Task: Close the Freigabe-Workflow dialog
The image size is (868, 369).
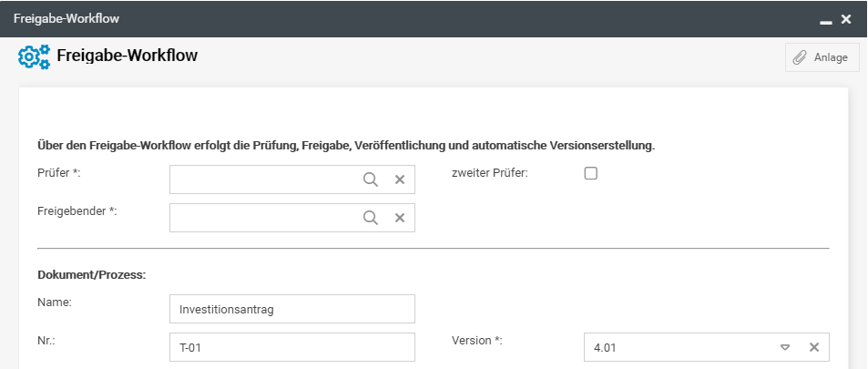Action: tap(846, 18)
